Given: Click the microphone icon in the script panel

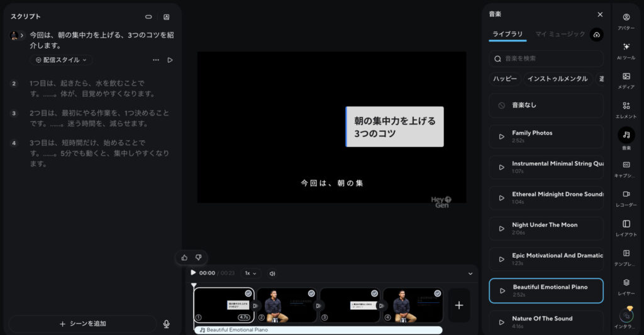Looking at the screenshot, I should 166,324.
